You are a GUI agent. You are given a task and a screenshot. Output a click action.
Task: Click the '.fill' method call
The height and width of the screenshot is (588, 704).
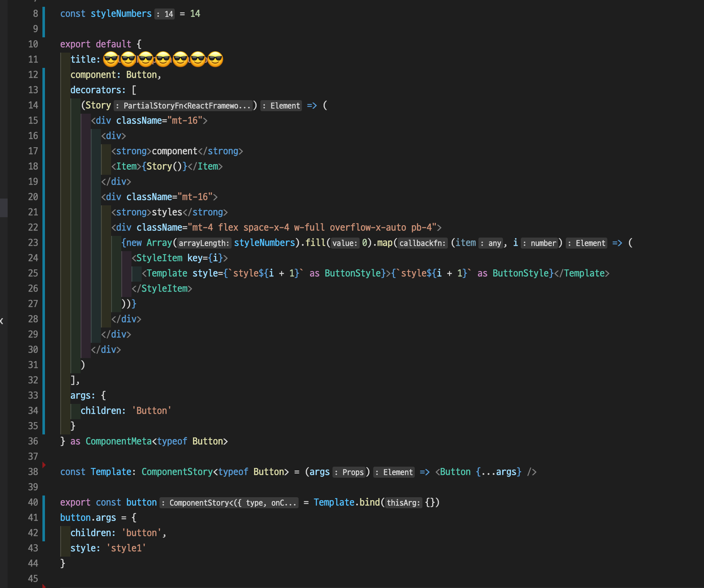(313, 243)
